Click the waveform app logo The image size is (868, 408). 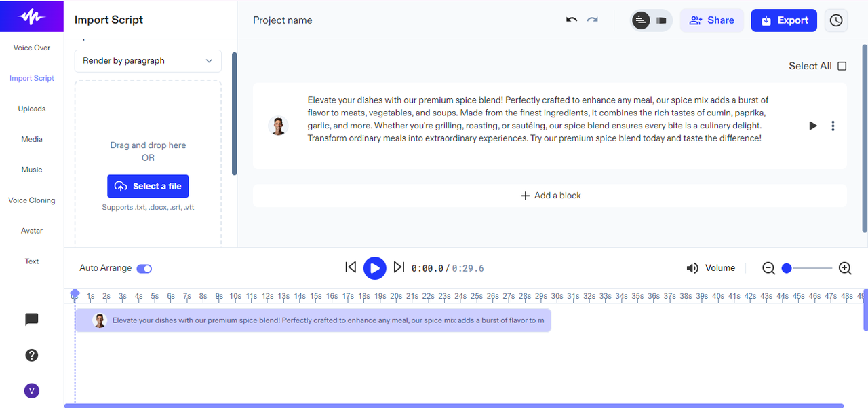[32, 16]
